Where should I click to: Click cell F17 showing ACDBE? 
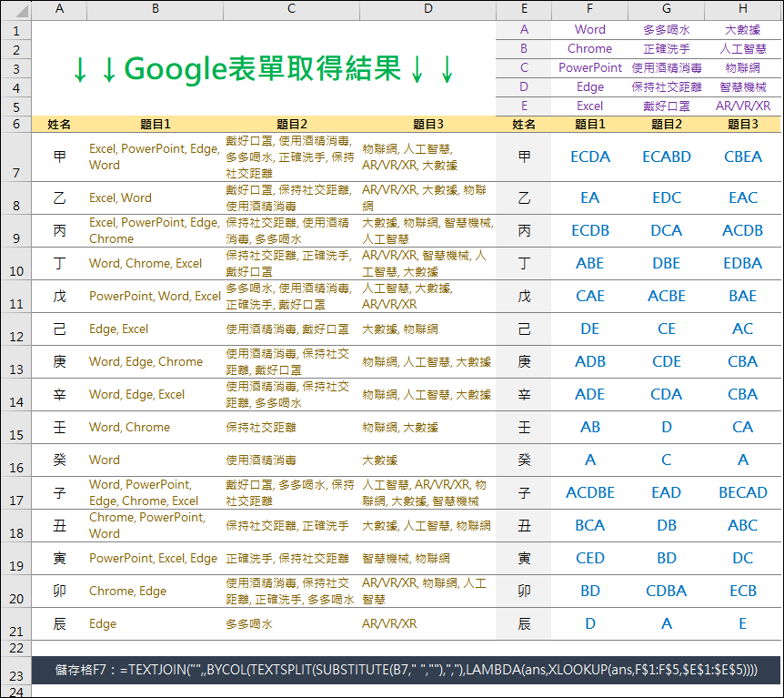[590, 493]
